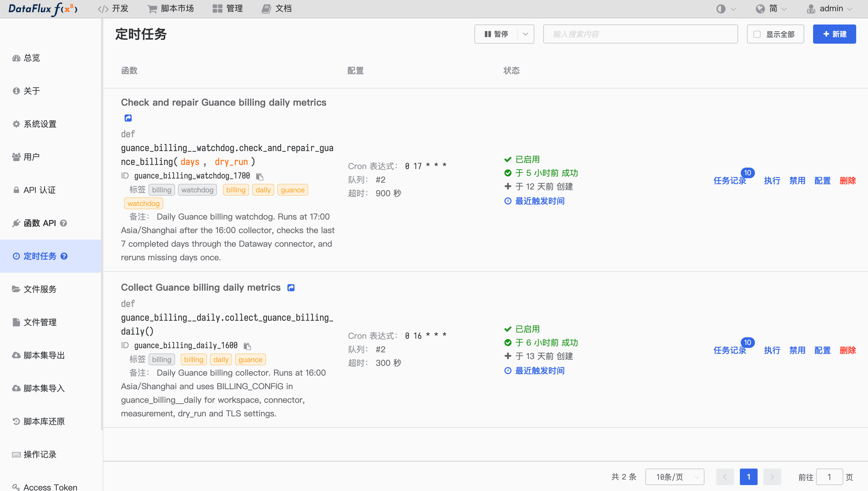Expand the 暂停 button dropdown arrow
Screen dimensions: 868x491
(525, 34)
